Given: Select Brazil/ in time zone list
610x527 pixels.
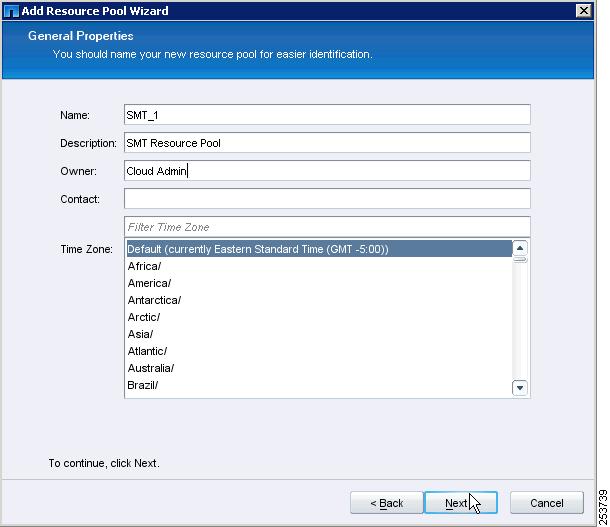Looking at the screenshot, I should coord(319,385).
